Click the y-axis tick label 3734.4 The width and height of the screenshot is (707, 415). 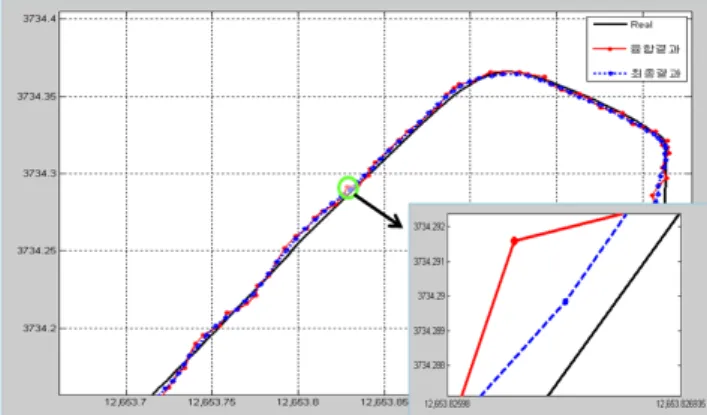pyautogui.click(x=40, y=19)
